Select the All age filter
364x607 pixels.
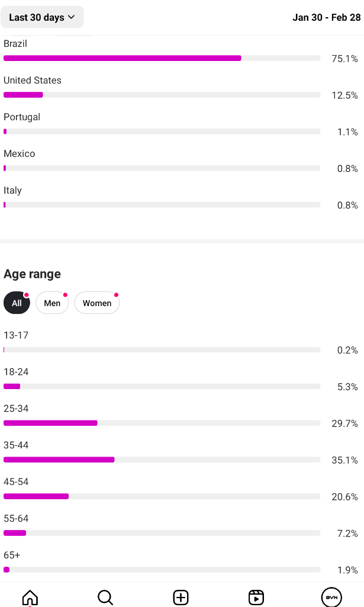point(17,303)
